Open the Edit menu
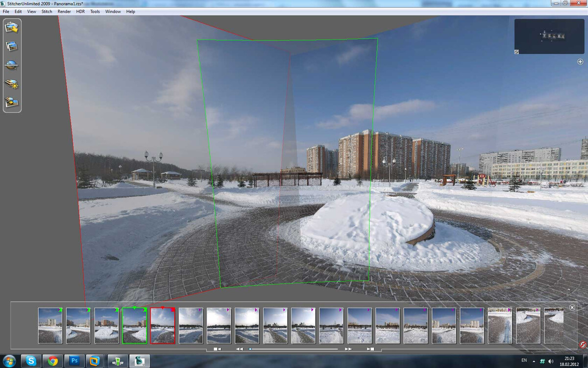Image resolution: width=588 pixels, height=368 pixels. point(18,11)
